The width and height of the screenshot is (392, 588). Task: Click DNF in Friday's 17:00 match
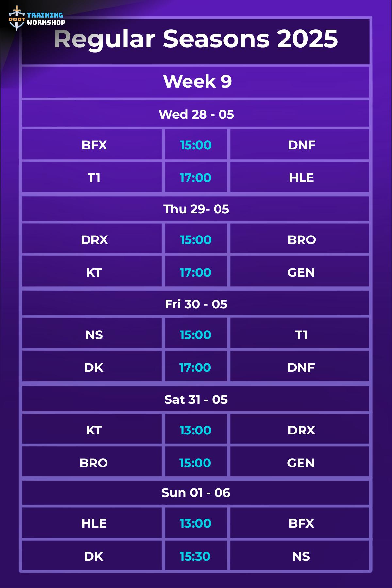coord(301,367)
